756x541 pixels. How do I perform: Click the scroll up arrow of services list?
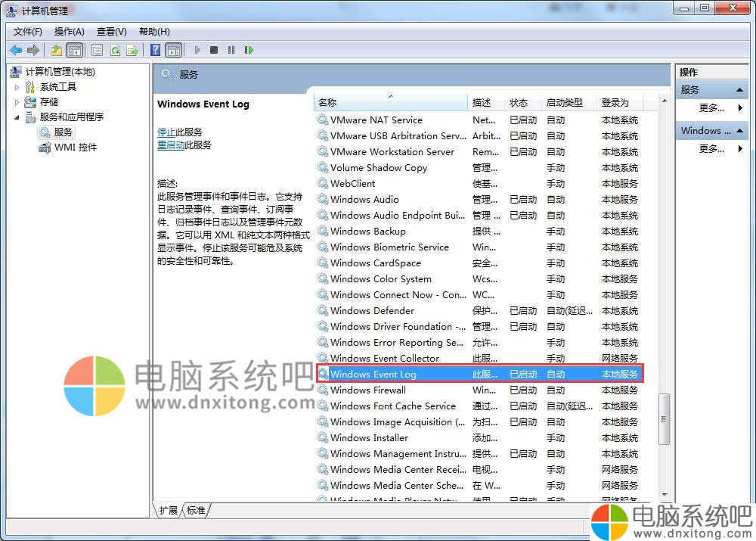[x=665, y=101]
